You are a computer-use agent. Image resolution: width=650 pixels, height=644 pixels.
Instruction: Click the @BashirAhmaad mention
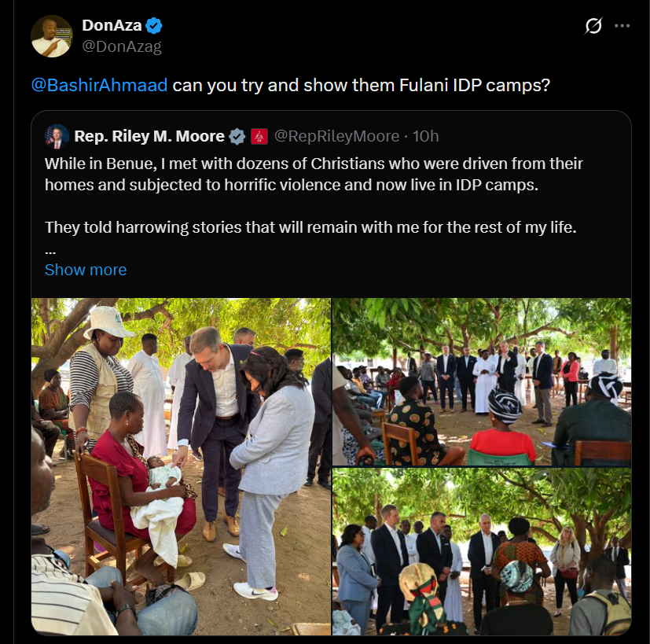click(99, 85)
